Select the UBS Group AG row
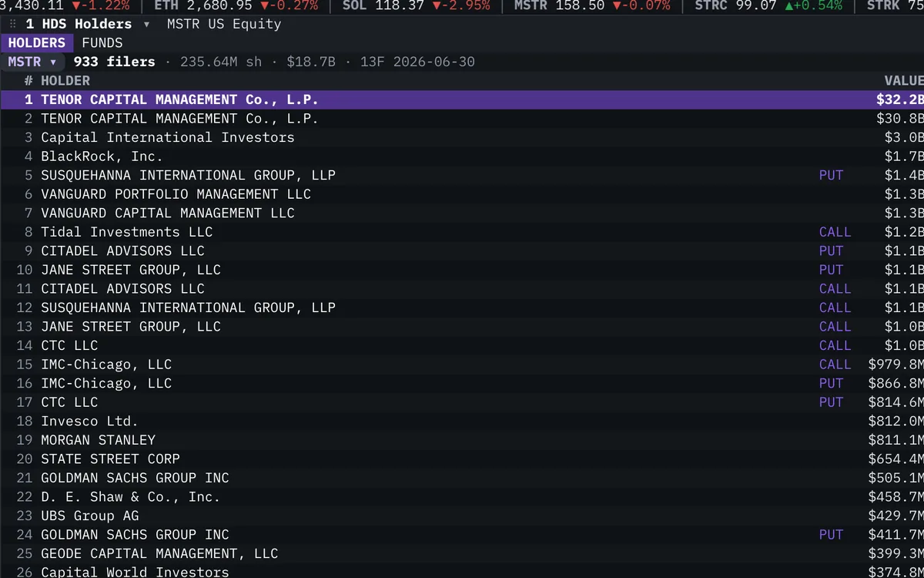924x578 pixels. 462,515
